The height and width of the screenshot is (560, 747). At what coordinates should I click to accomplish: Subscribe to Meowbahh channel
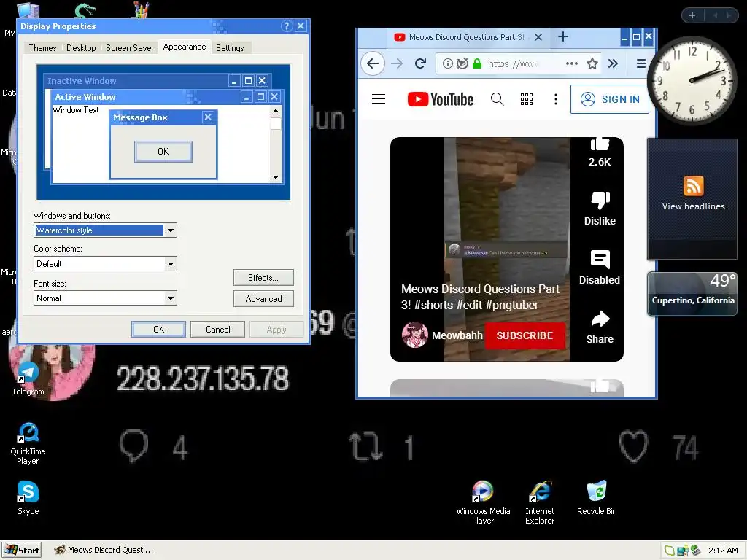525,335
